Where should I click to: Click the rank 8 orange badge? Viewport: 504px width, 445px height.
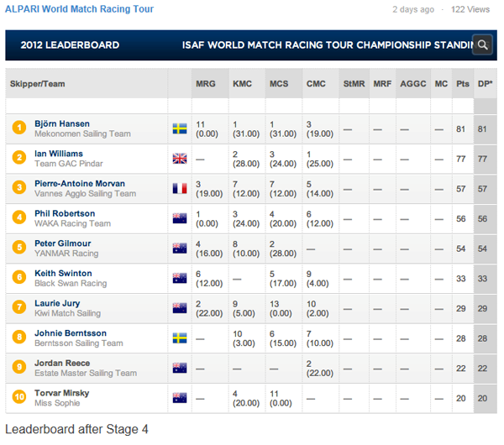click(19, 337)
